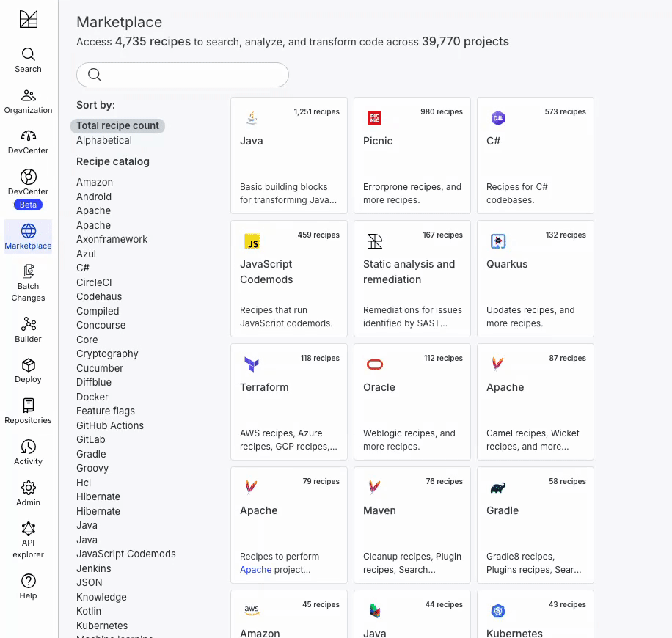672x638 pixels.
Task: Select JavaScript Codemods in catalog list
Action: (126, 554)
